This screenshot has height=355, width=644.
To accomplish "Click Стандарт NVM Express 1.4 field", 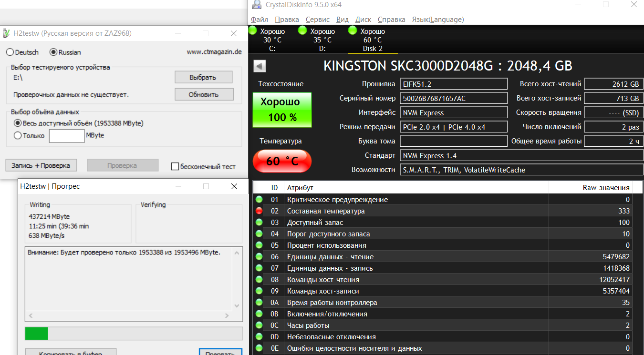I will 522,155.
